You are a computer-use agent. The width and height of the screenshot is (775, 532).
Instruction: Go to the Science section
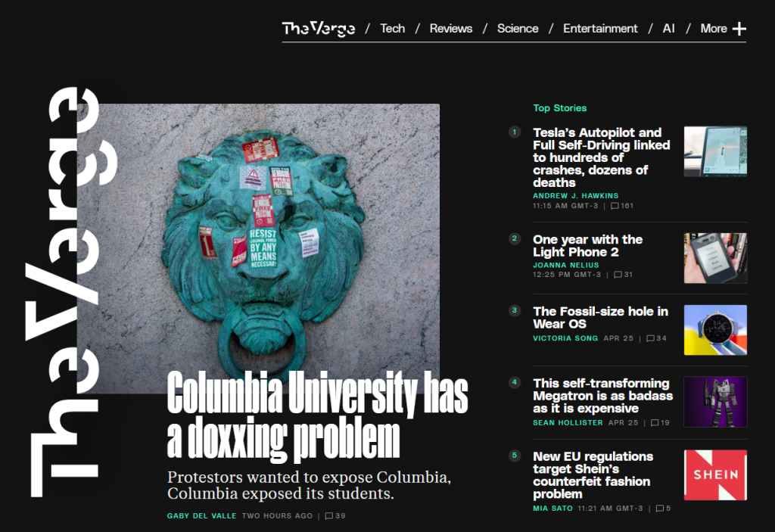[x=518, y=29]
